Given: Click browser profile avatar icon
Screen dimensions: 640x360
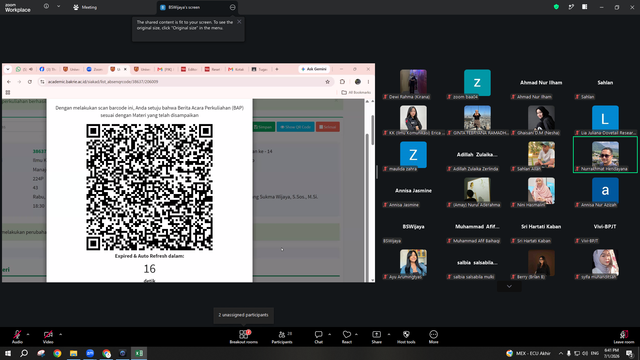Looking at the screenshot, I should click(x=358, y=82).
